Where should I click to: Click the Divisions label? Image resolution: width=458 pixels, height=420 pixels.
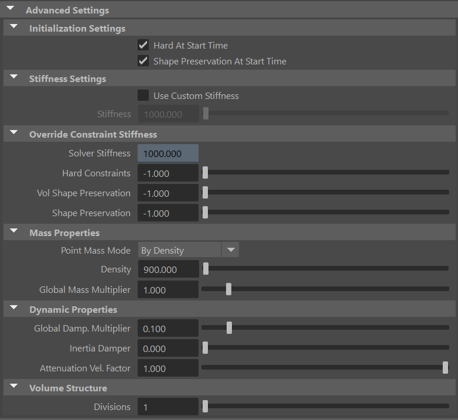click(112, 407)
